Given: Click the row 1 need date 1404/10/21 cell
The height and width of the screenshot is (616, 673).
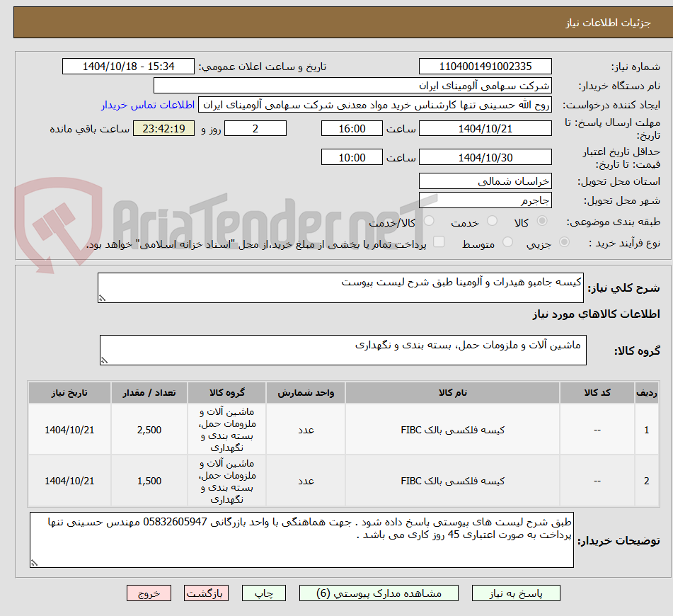Looking at the screenshot, I should 69,430.
